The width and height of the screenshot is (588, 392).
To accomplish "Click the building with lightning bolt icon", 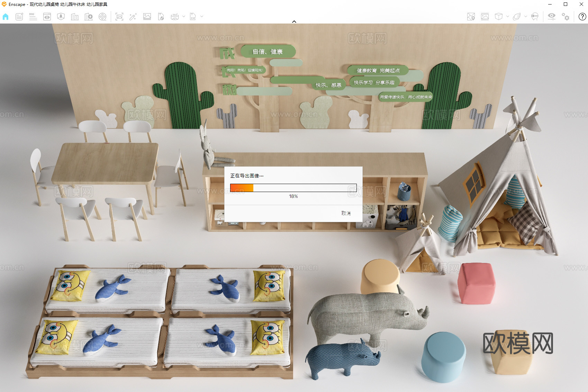I will (x=89, y=17).
